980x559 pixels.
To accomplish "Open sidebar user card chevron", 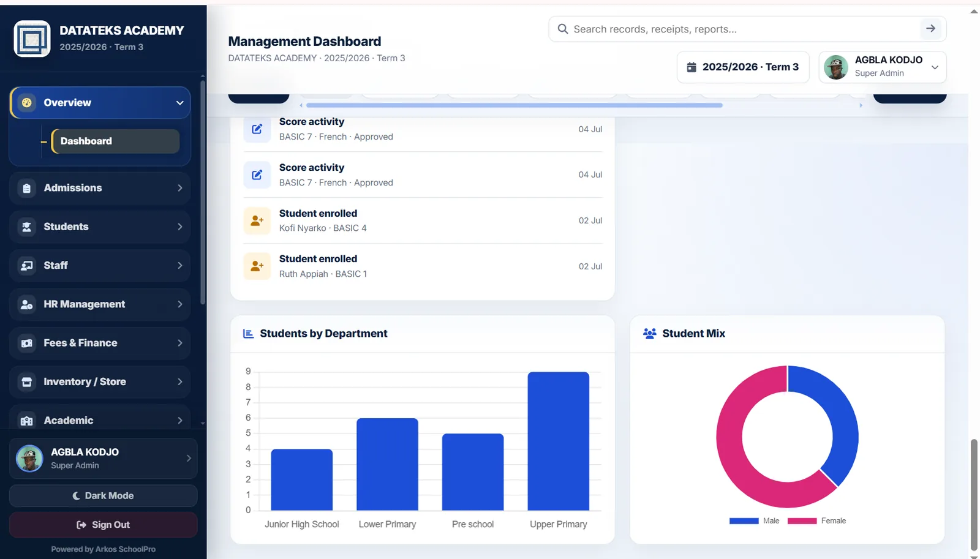I will pos(189,458).
